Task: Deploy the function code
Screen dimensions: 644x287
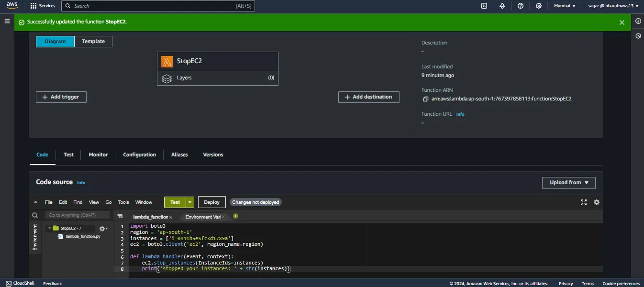Action: [x=211, y=202]
